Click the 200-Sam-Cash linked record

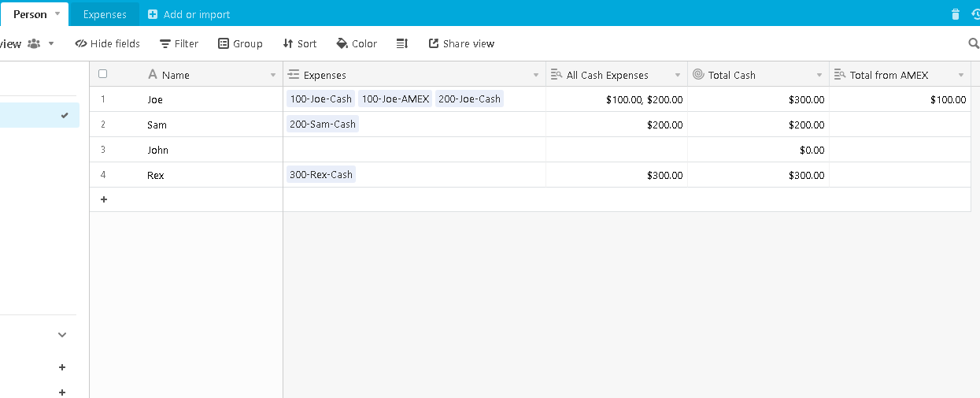coord(323,124)
